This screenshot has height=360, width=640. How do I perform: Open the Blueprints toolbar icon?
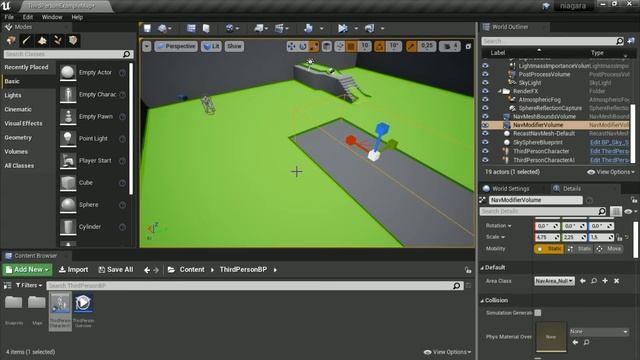point(258,28)
